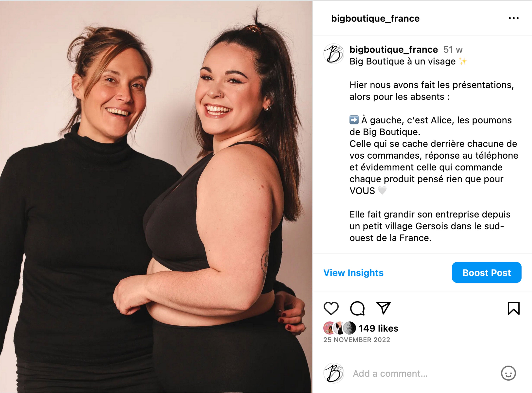
Task: Open the third liker's avatar
Action: pos(349,328)
